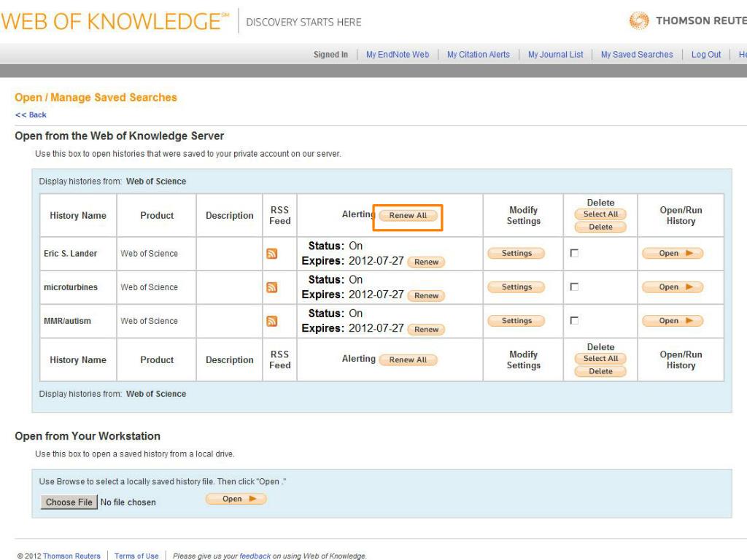Open Terms of Use link

(136, 556)
